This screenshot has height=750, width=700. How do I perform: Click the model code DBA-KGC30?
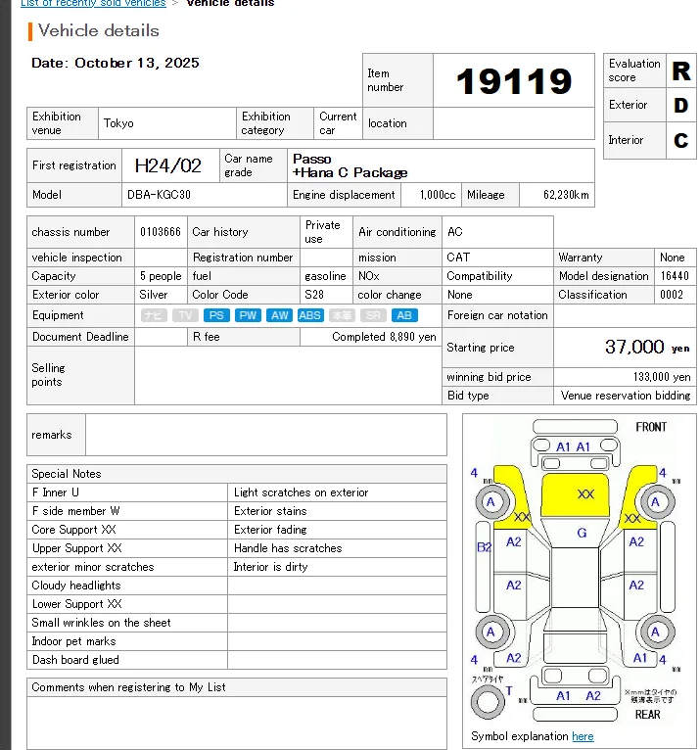(x=159, y=195)
